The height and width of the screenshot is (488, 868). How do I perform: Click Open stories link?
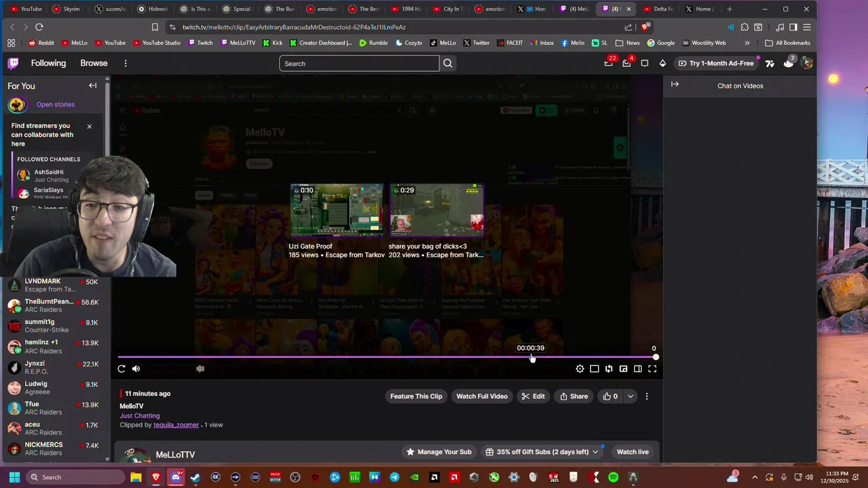[x=56, y=104]
